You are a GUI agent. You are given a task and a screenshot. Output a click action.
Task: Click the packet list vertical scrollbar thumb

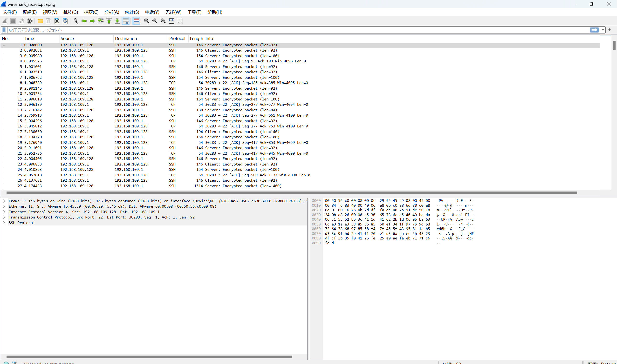(x=614, y=45)
